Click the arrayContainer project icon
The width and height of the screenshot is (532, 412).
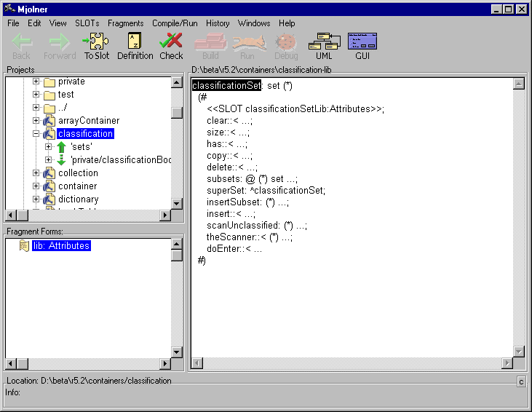(49, 121)
